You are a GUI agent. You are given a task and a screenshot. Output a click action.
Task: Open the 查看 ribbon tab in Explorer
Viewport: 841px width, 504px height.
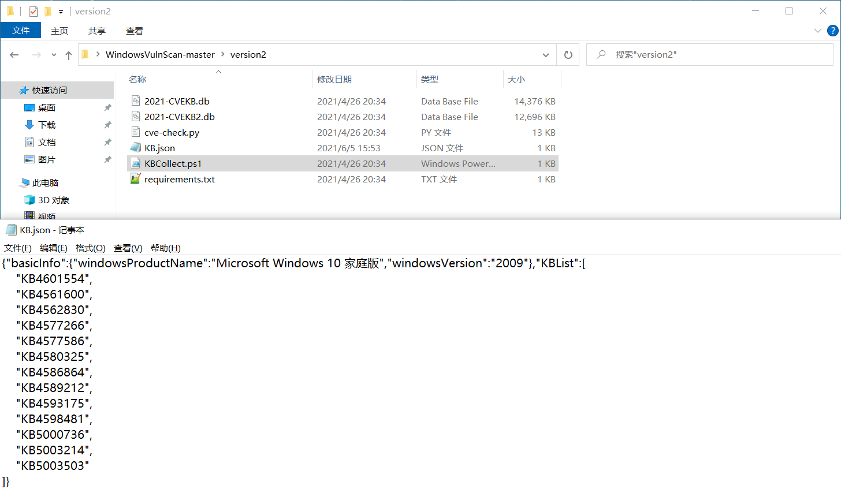coord(135,31)
